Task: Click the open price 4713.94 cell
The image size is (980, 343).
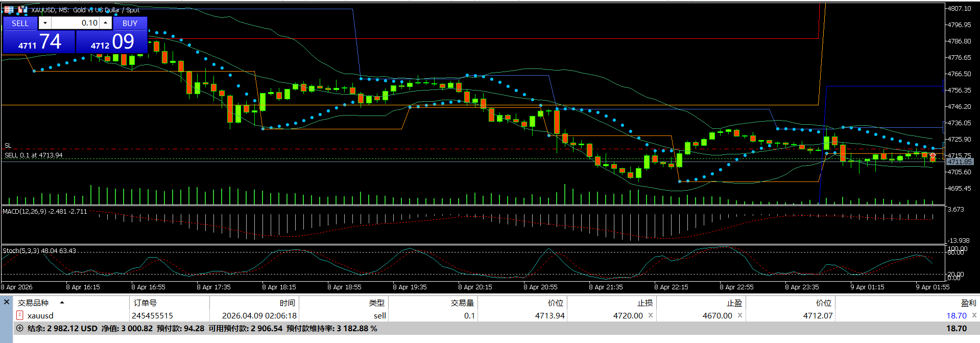Action: point(549,315)
